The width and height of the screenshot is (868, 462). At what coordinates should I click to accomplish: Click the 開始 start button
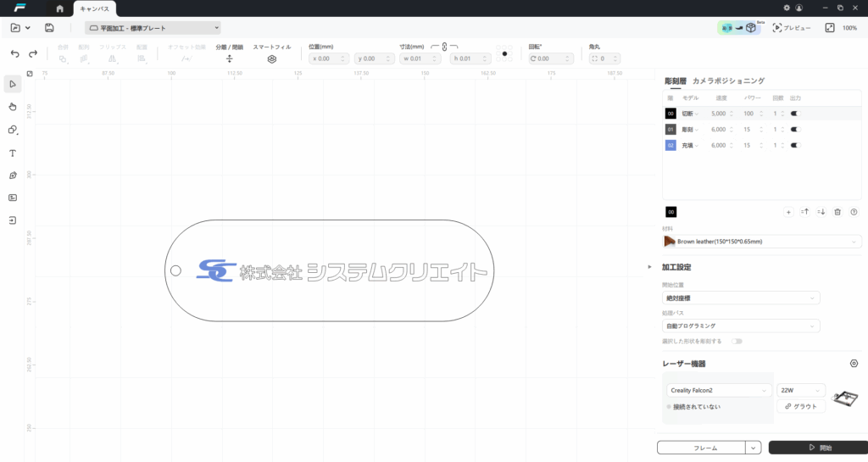[818, 448]
